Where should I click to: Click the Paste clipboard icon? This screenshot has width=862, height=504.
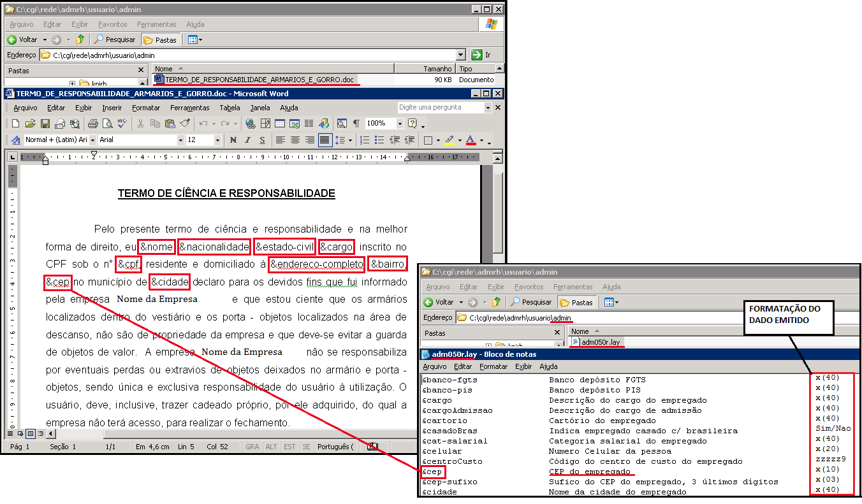170,124
